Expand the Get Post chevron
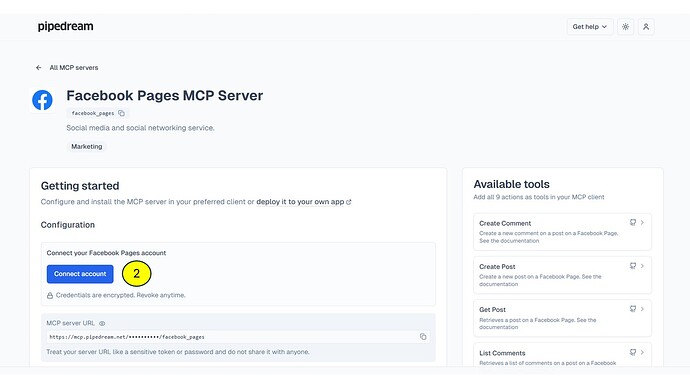 tap(642, 309)
